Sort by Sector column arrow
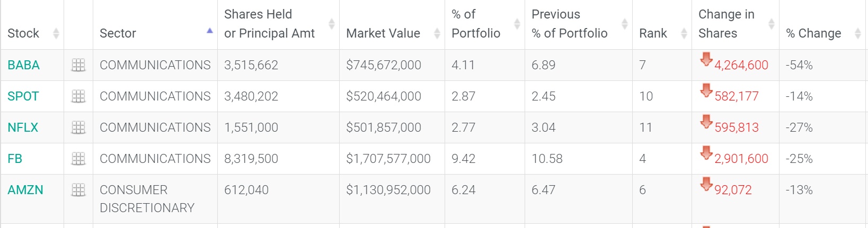 click(x=210, y=31)
